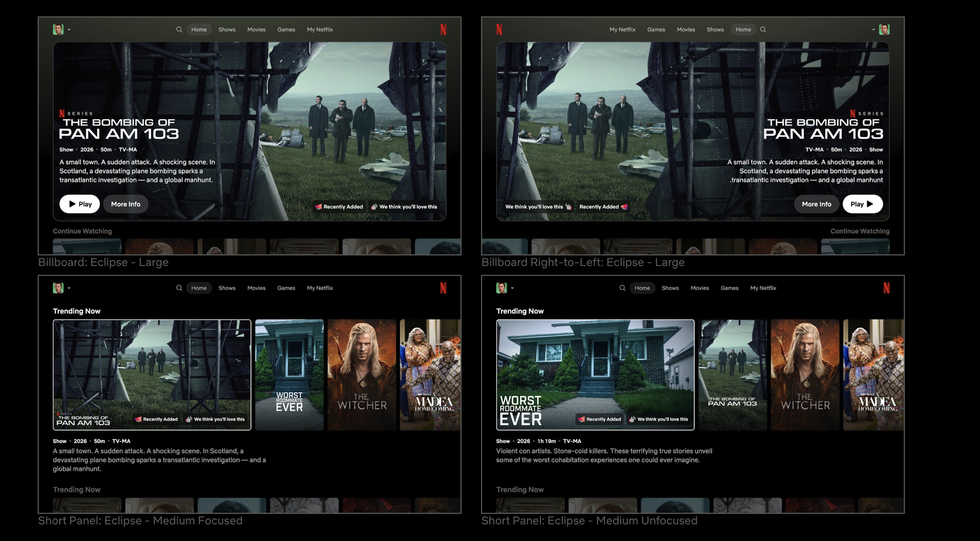
Task: Click top Trending Now heading in Medium Focused panel
Action: tap(76, 311)
